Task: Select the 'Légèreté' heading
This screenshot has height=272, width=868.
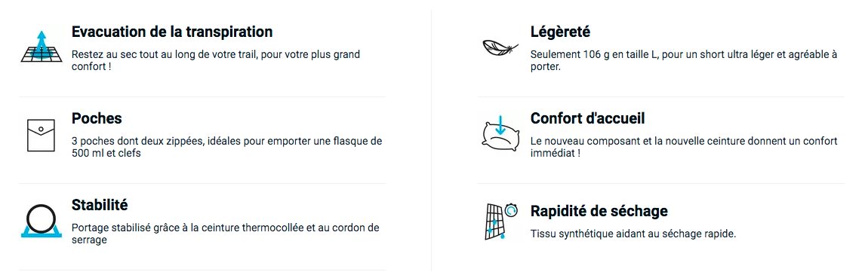Action: coord(559,32)
